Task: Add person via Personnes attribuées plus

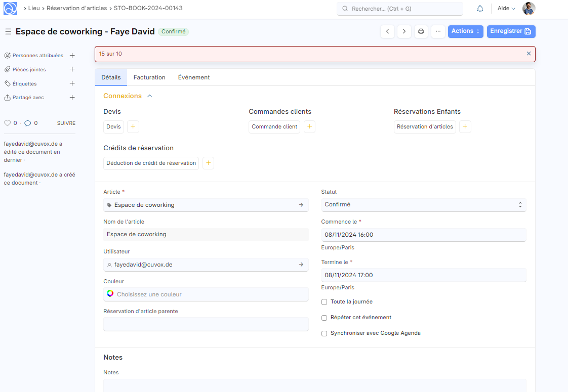Action: coord(72,56)
